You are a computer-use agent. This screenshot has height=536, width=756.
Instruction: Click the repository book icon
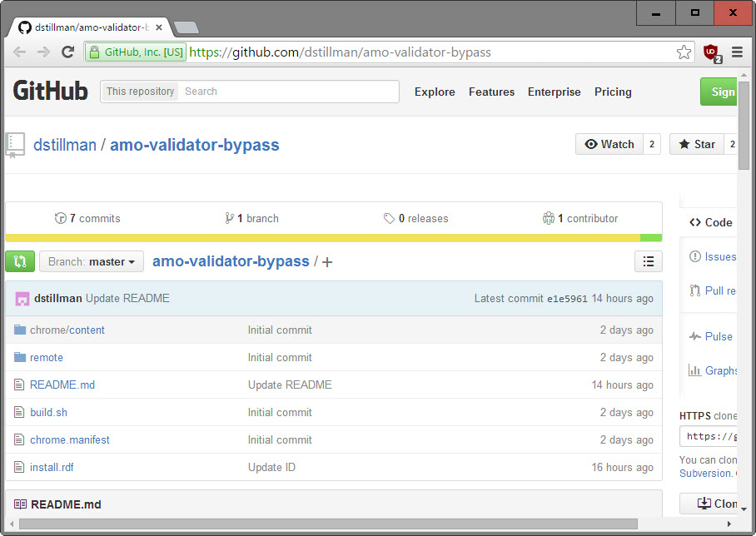click(x=15, y=145)
